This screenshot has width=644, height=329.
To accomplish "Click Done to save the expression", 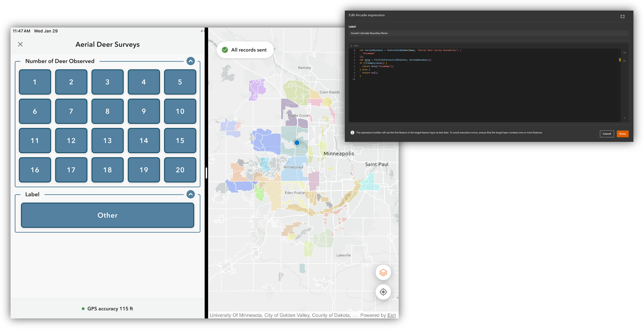I will click(x=623, y=134).
